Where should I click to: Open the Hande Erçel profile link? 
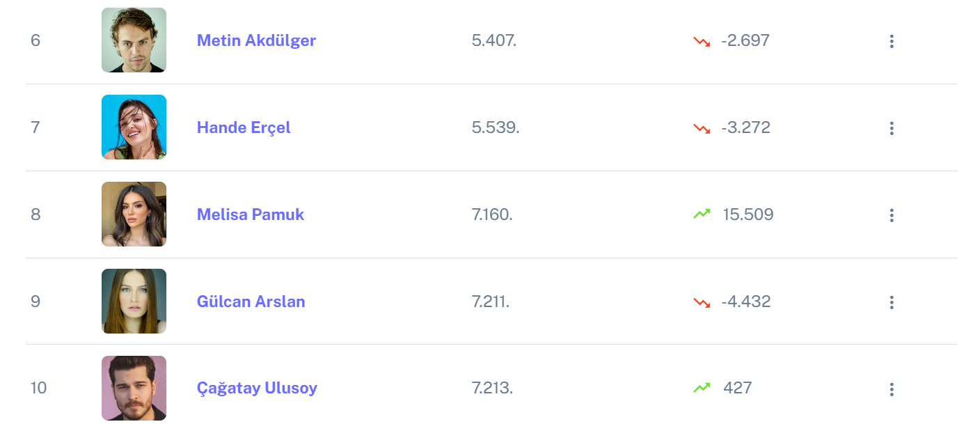[x=244, y=127]
